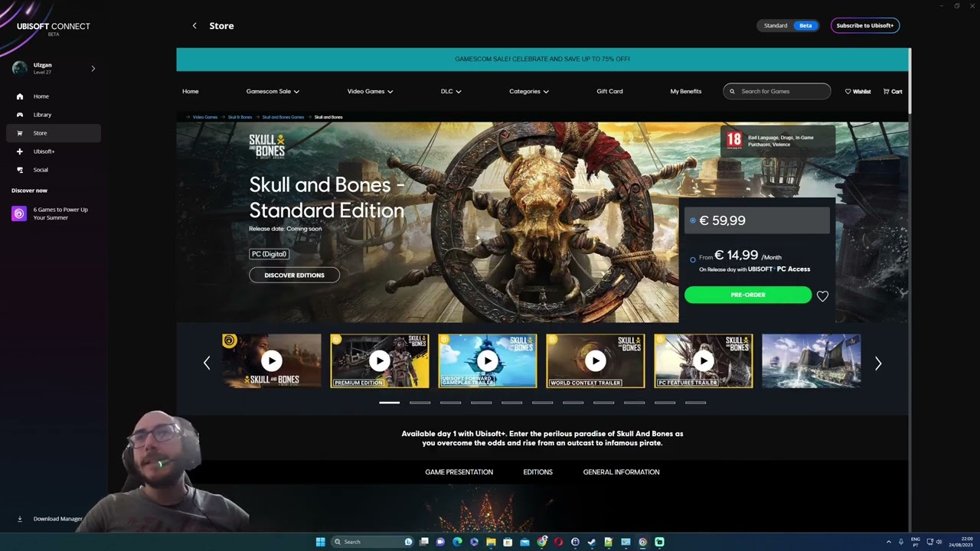Expand the DLC dropdown
980x551 pixels.
pos(451,91)
